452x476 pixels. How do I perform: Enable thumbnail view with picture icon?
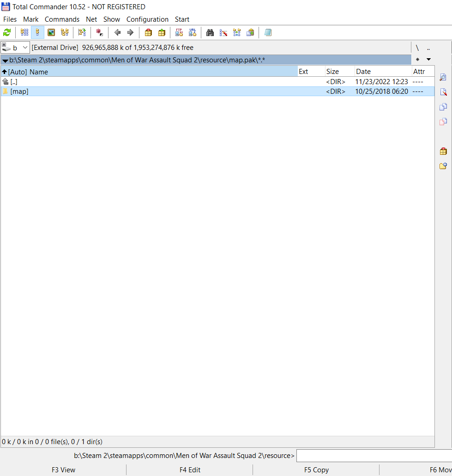[x=51, y=32]
